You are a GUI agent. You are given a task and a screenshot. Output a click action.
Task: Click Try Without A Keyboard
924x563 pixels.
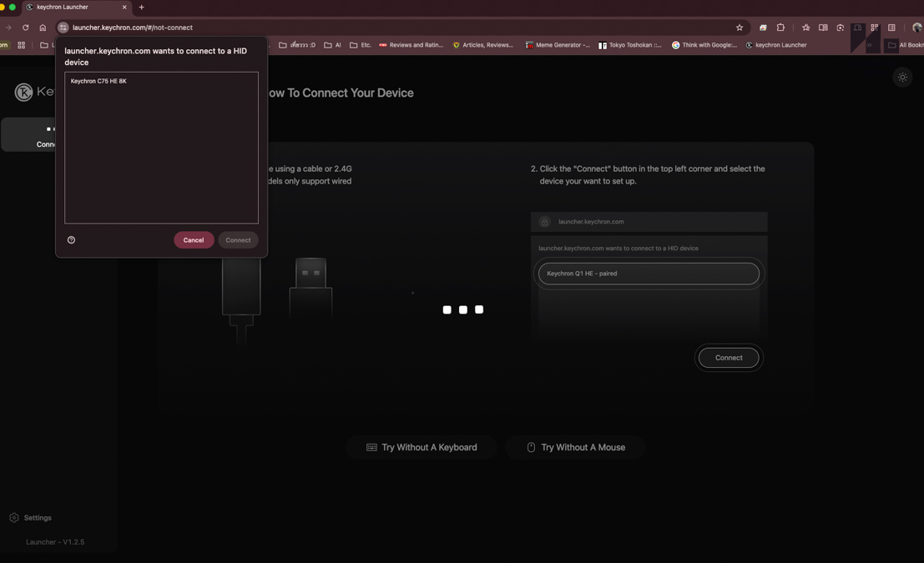pos(422,448)
